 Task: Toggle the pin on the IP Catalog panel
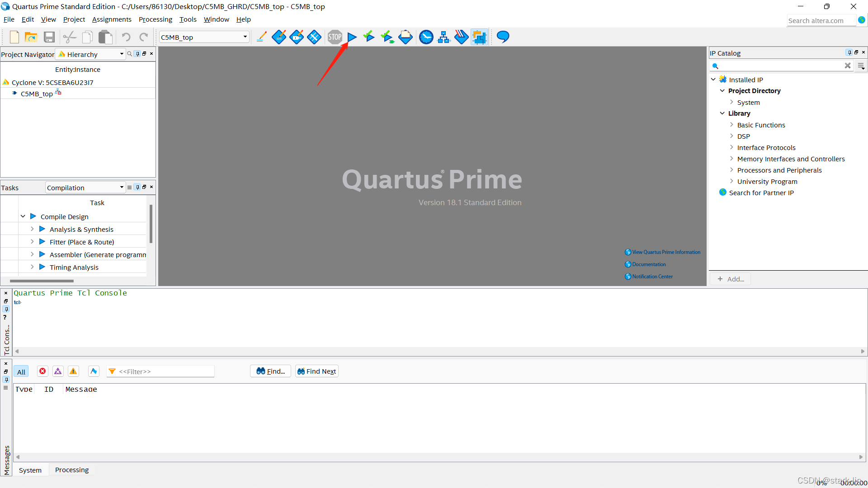click(849, 53)
